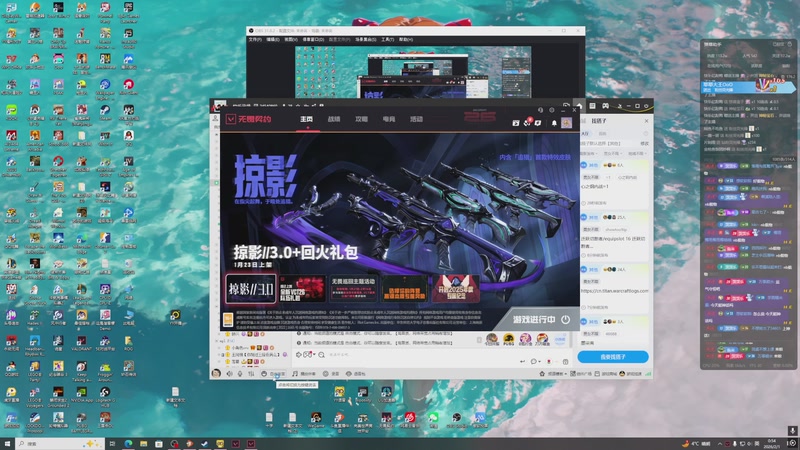Screen dimensions: 800x450
Task: Open the YY audio mixer settings icon
Action: click(x=251, y=373)
